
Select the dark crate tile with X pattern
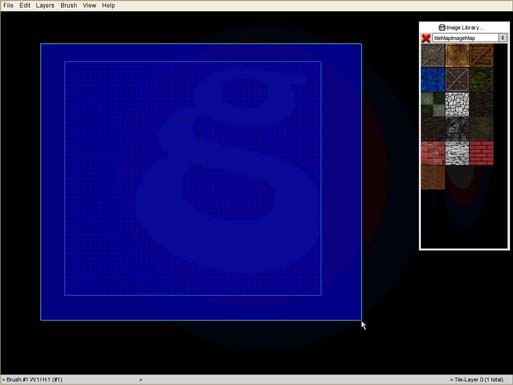(457, 80)
